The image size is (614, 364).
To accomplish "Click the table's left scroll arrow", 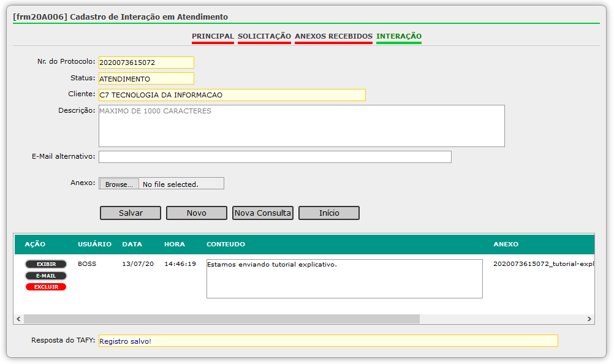I will point(18,319).
